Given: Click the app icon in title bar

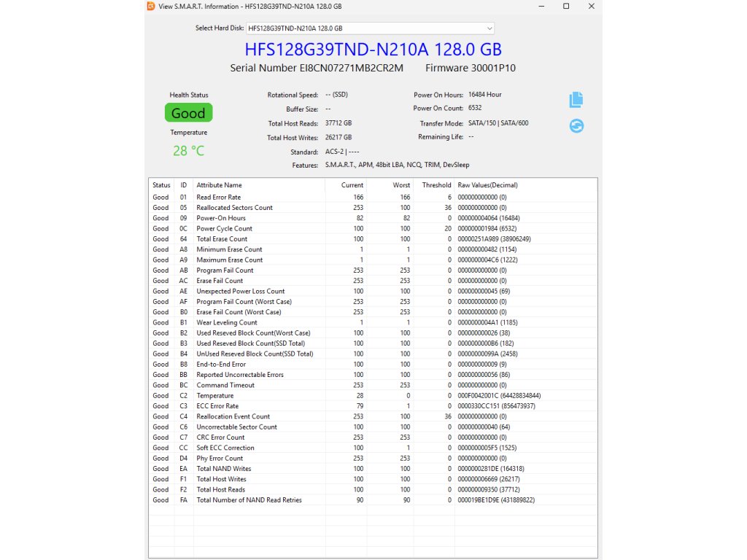Looking at the screenshot, I should [x=150, y=7].
